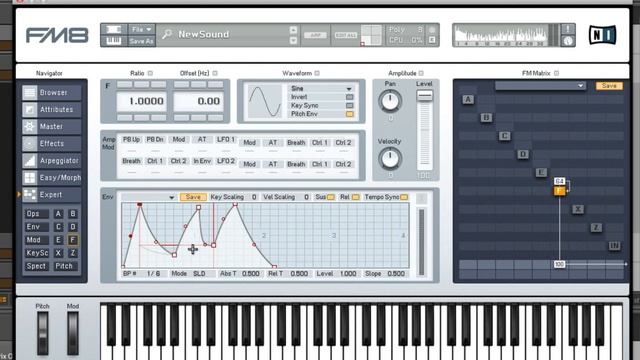Screen dimensions: 640x360
Task: Toggle the Tempo Sync option
Action: (404, 197)
